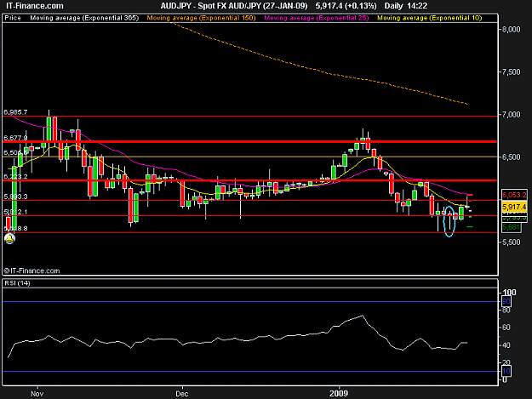
Task: Select the Exponential 10 moving average label
Action: click(430, 18)
